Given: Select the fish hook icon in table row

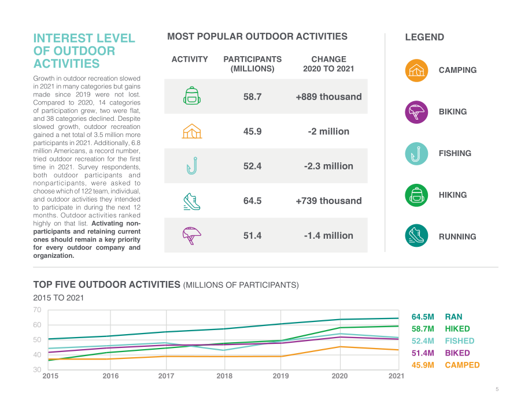Looking at the screenshot, I should tap(192, 166).
